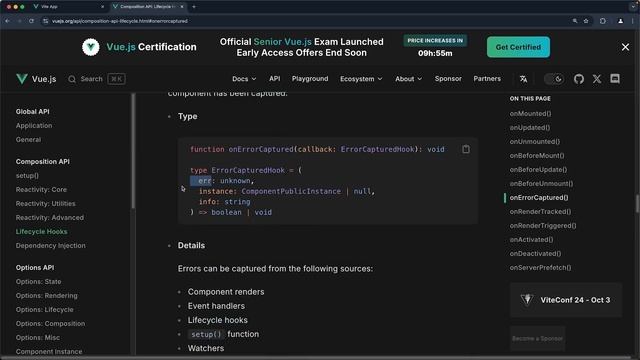Open General in sidebar
640x360 pixels.
click(28, 139)
